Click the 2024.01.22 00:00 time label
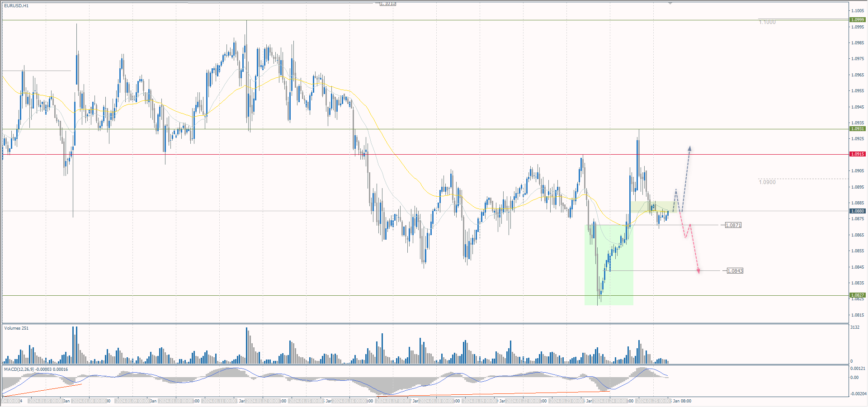This screenshot has height=407, width=868. (523, 401)
